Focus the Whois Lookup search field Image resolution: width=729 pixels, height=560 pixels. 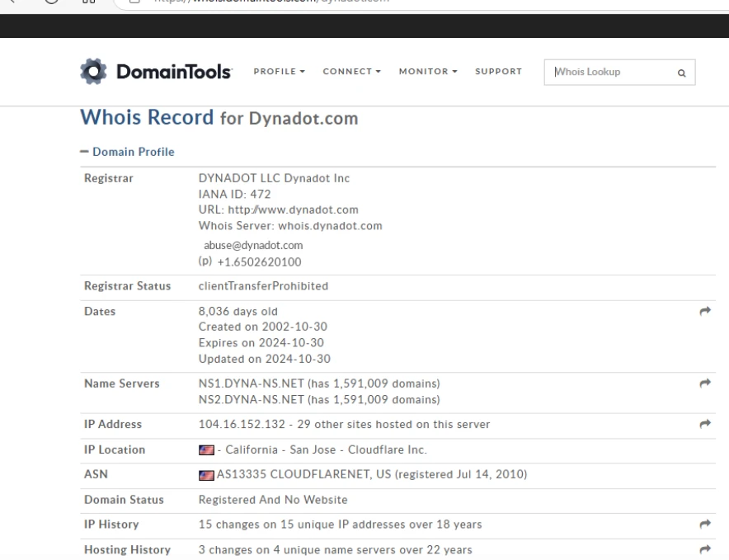[610, 72]
